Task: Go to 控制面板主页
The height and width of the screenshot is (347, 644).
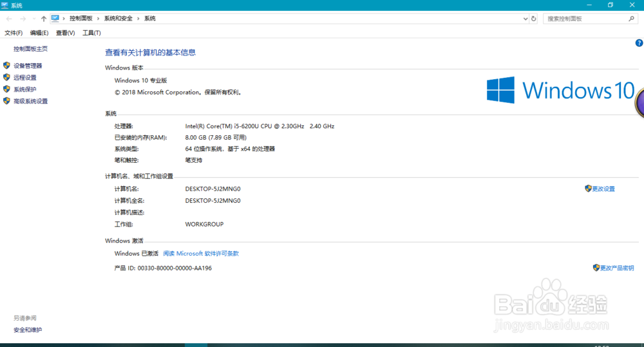Action: (x=30, y=49)
